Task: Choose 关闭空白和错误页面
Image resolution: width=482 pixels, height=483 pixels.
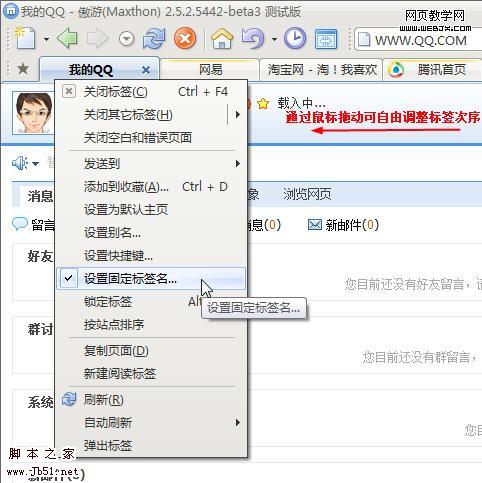Action: tap(151, 137)
